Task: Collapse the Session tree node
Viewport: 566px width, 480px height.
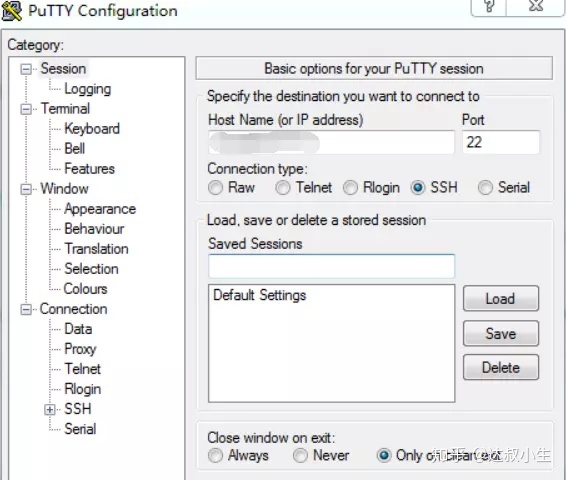Action: [x=26, y=69]
